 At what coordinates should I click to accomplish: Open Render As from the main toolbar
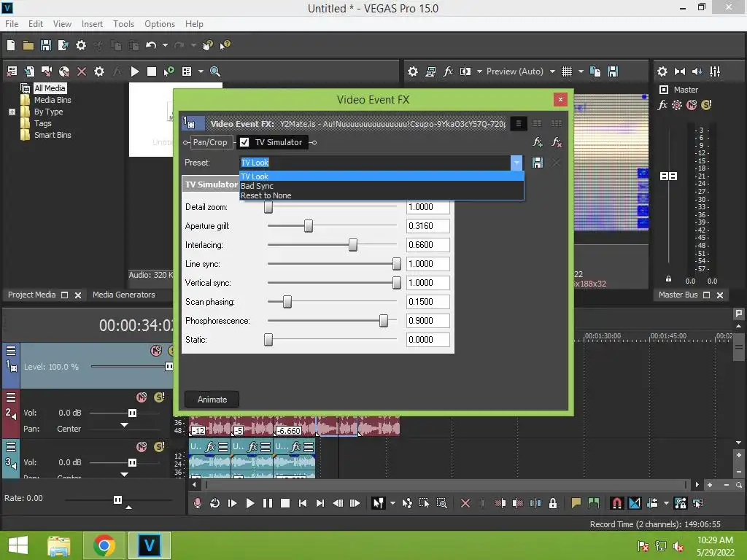tap(63, 45)
